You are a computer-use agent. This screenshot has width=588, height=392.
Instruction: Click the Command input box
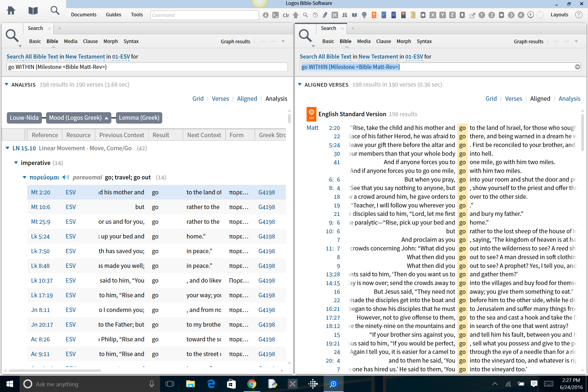click(x=204, y=15)
